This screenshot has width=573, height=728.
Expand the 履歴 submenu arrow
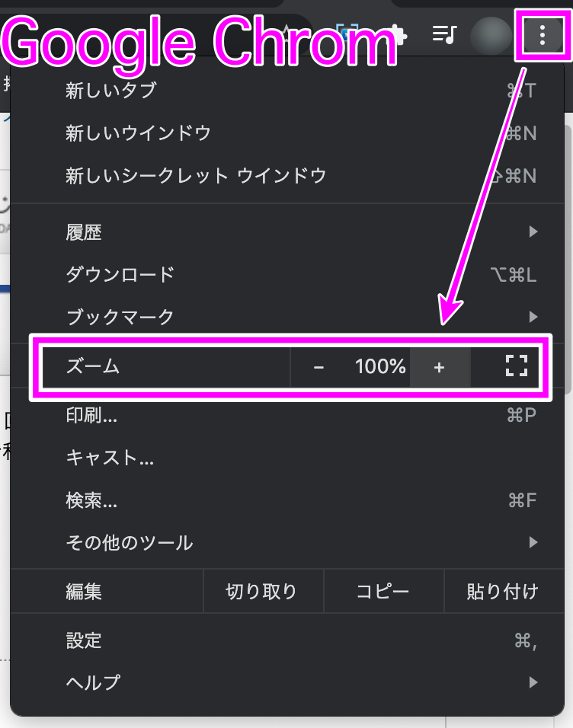pyautogui.click(x=533, y=231)
